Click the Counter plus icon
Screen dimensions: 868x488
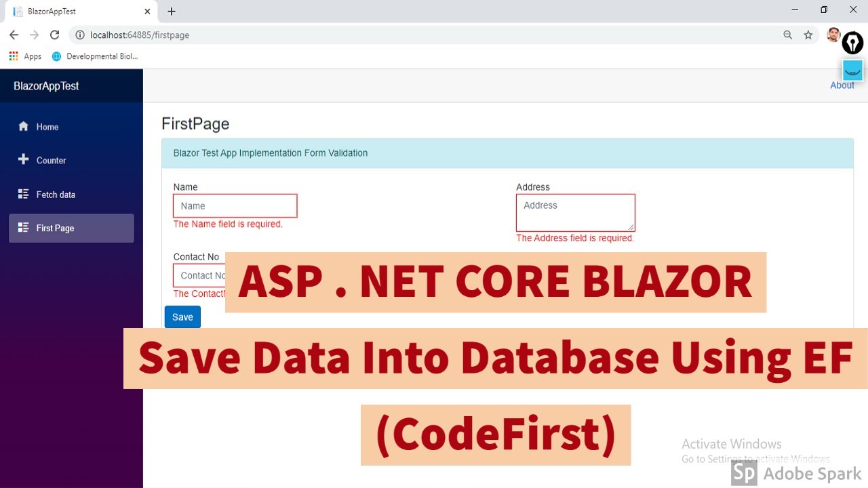(24, 160)
